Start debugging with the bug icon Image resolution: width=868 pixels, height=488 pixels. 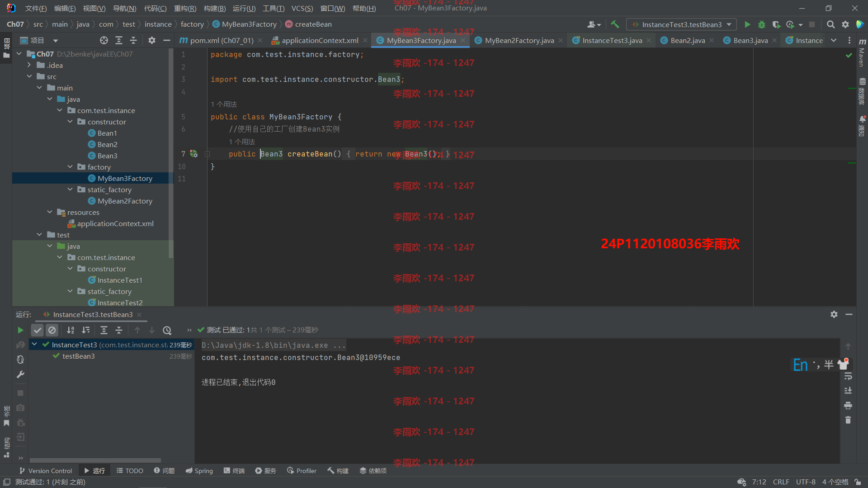(x=762, y=24)
